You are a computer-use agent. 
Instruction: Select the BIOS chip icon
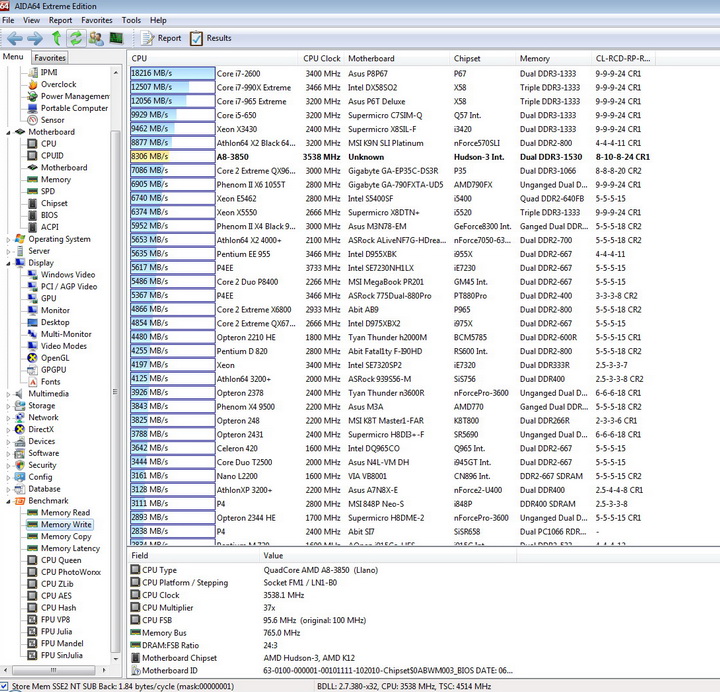coord(33,215)
